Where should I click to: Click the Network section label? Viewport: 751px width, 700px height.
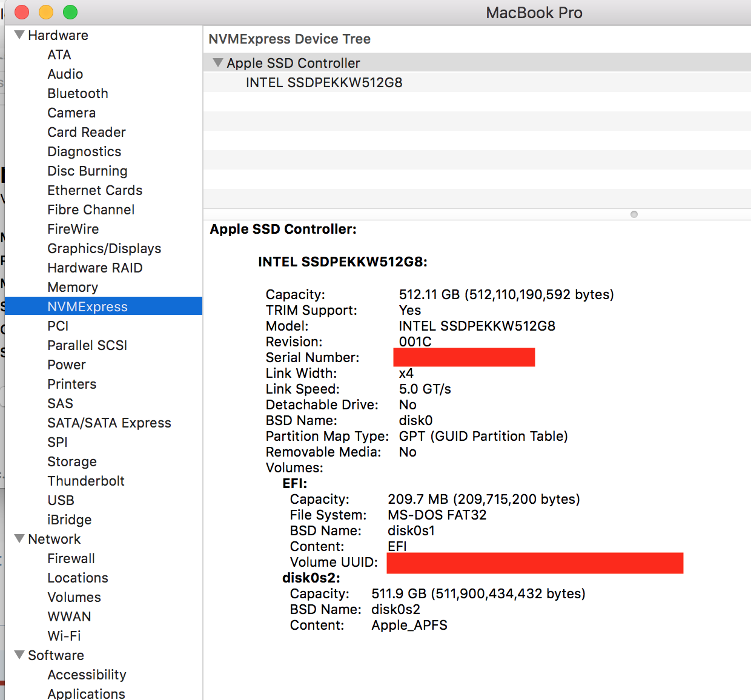(55, 539)
